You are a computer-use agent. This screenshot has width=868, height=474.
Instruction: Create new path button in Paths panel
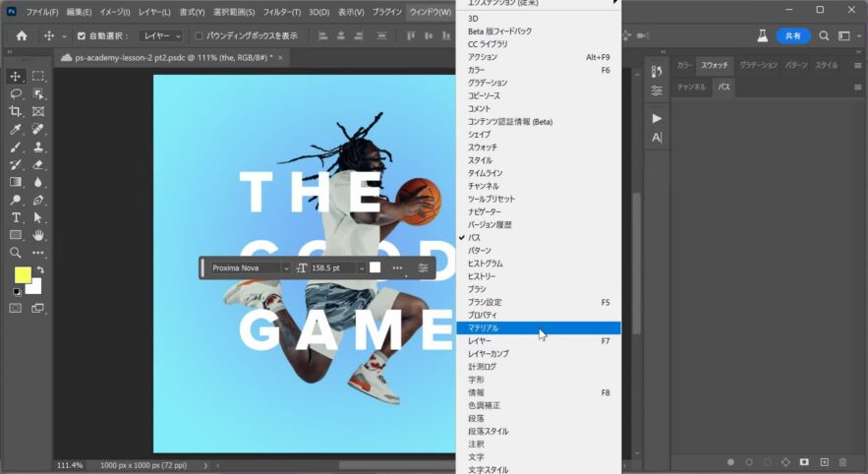(825, 462)
